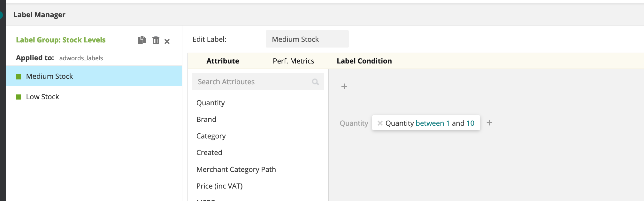
Task: Click search magnifier in Search Attributes
Action: pos(315,82)
